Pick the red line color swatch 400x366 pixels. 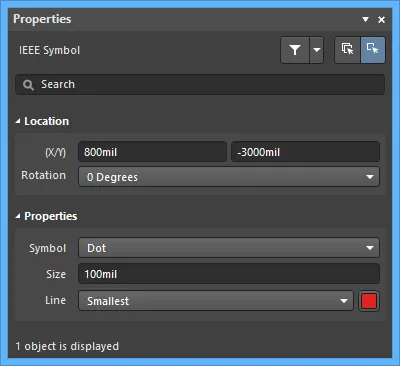pos(369,301)
